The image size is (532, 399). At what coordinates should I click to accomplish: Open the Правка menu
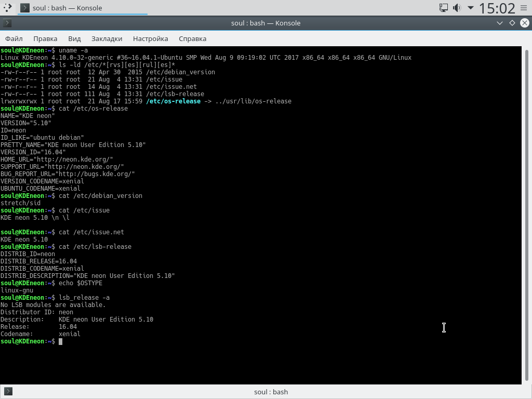click(x=45, y=38)
